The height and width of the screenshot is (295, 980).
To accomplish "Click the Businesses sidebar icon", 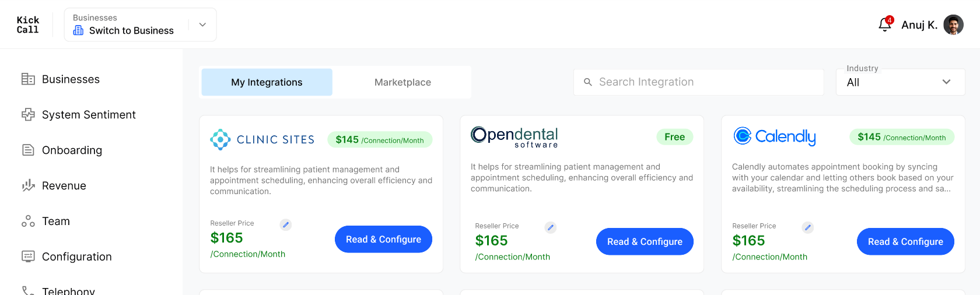I will coord(28,79).
